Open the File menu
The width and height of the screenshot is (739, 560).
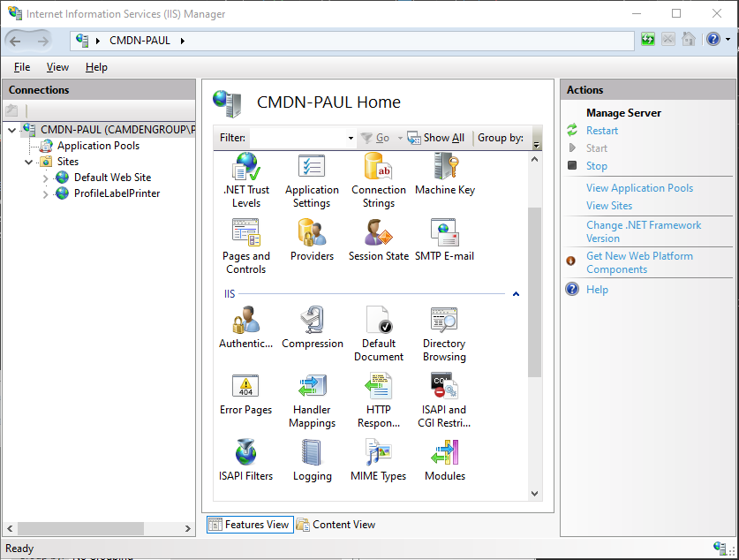tap(22, 67)
